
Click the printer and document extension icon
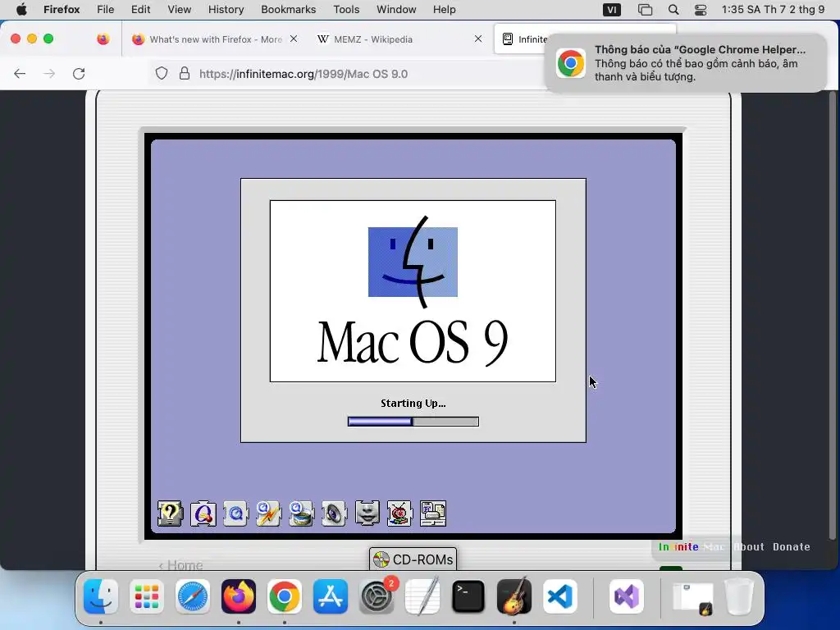433,514
